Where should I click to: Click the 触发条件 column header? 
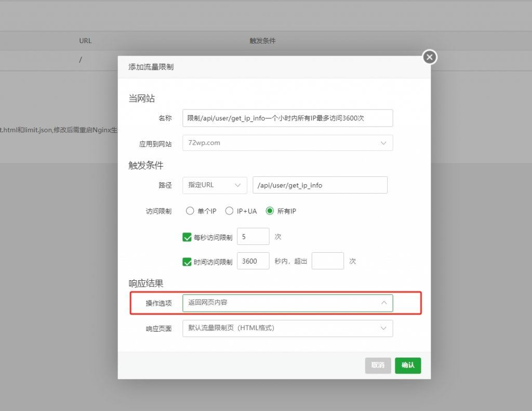[262, 40]
